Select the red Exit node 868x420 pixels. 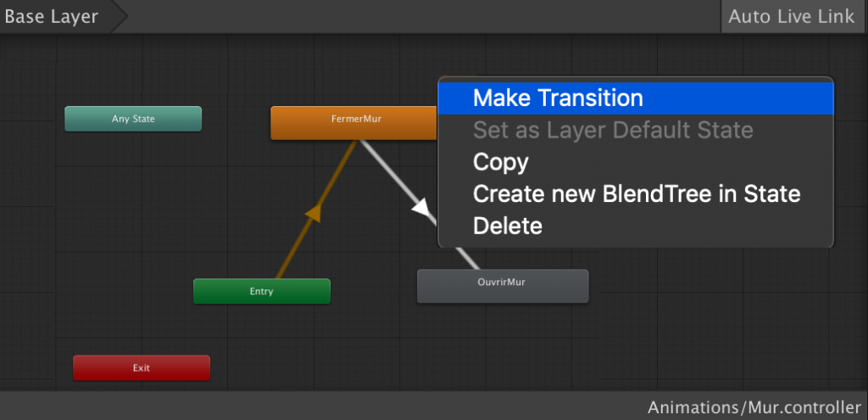[x=141, y=368]
